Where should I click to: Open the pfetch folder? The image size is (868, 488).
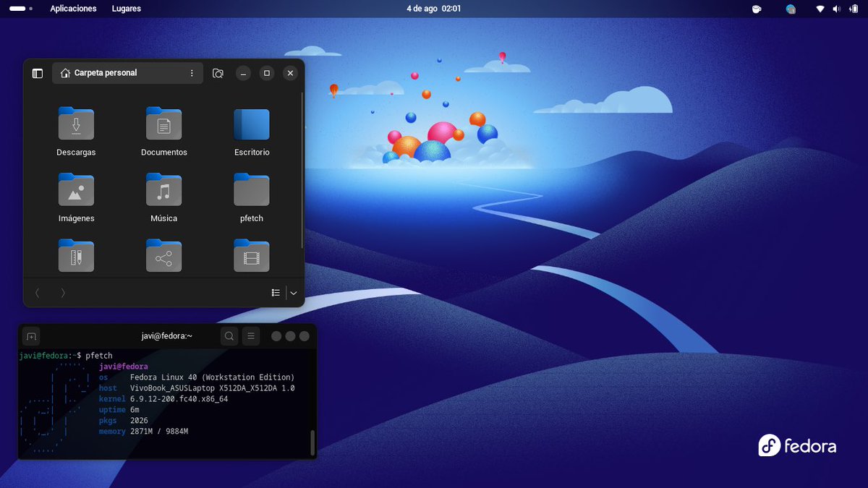click(251, 189)
